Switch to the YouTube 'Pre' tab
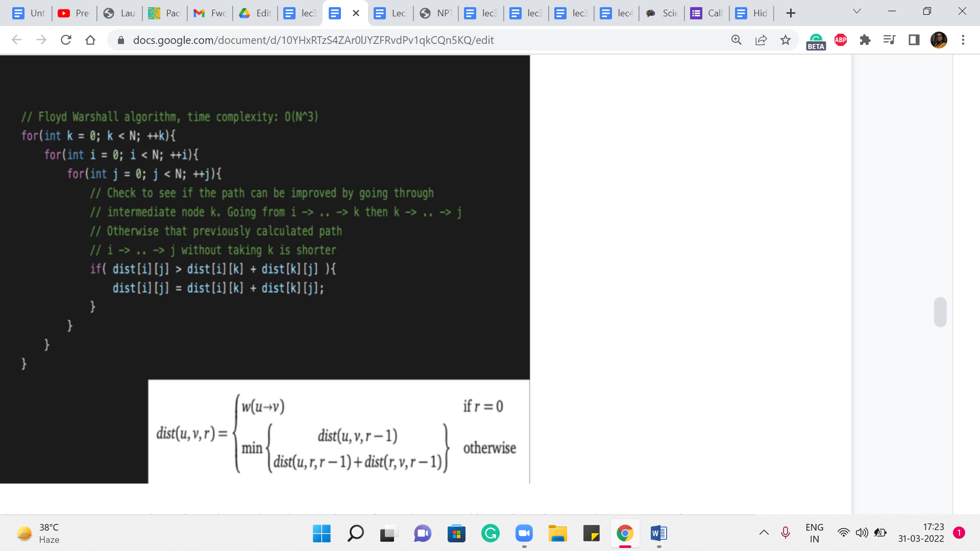This screenshot has height=551, width=980. click(x=74, y=13)
